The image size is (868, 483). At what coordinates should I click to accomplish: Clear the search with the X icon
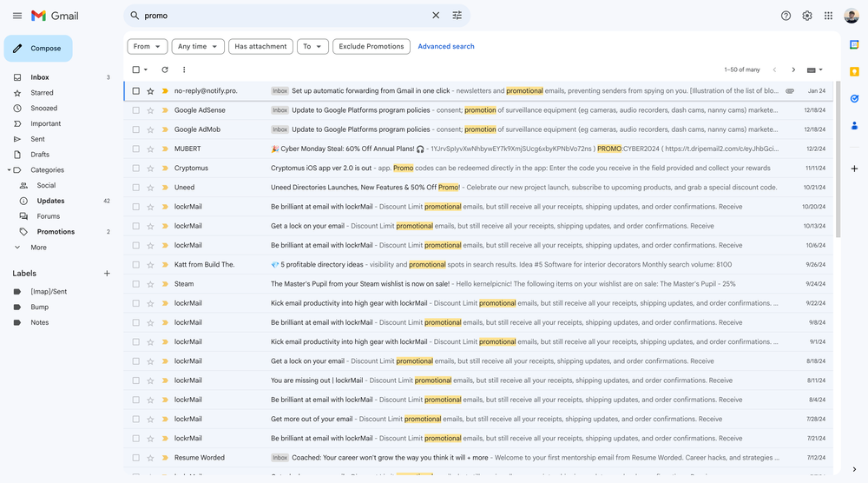436,16
